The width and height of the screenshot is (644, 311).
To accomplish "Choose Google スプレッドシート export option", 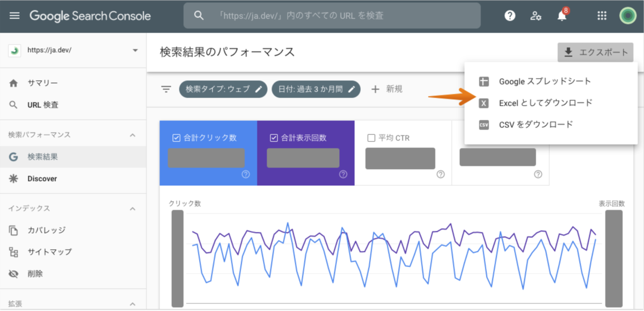I will [551, 82].
